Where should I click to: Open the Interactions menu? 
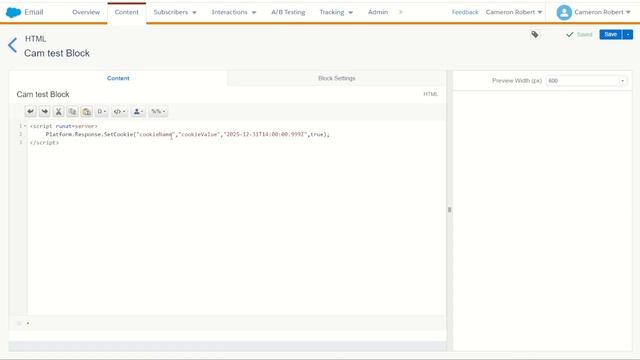[x=234, y=12]
